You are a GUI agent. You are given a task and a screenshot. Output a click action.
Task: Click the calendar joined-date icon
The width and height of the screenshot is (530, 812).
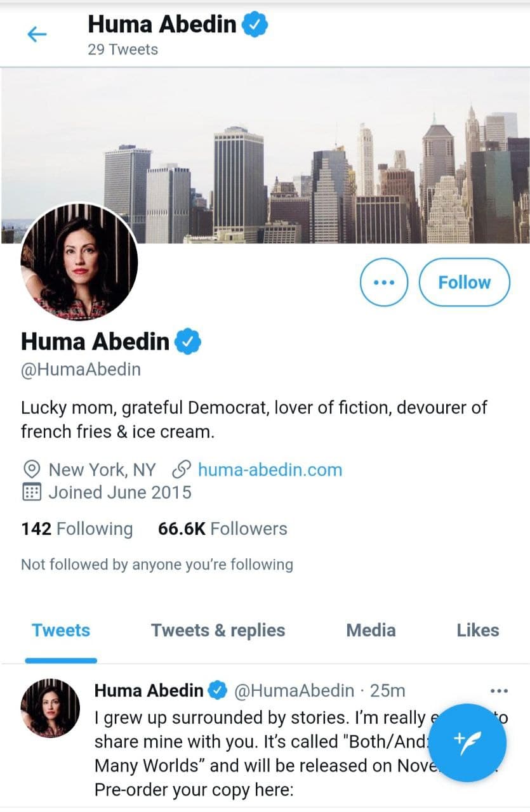click(x=31, y=492)
